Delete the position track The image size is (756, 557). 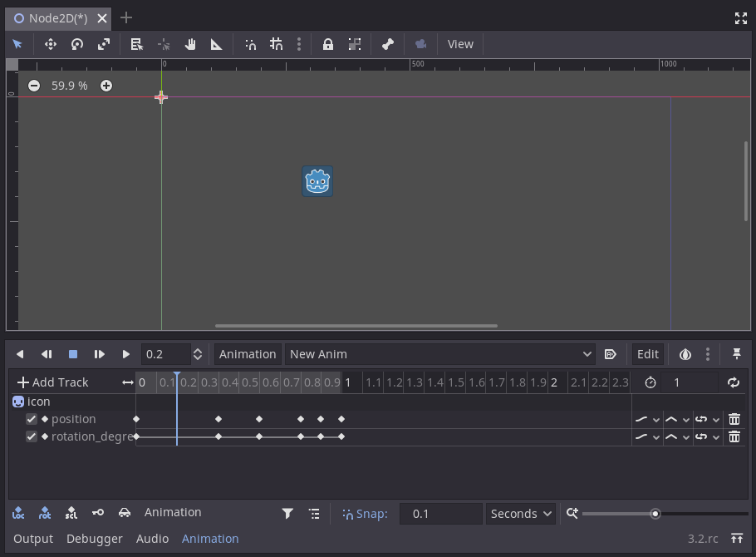point(734,419)
